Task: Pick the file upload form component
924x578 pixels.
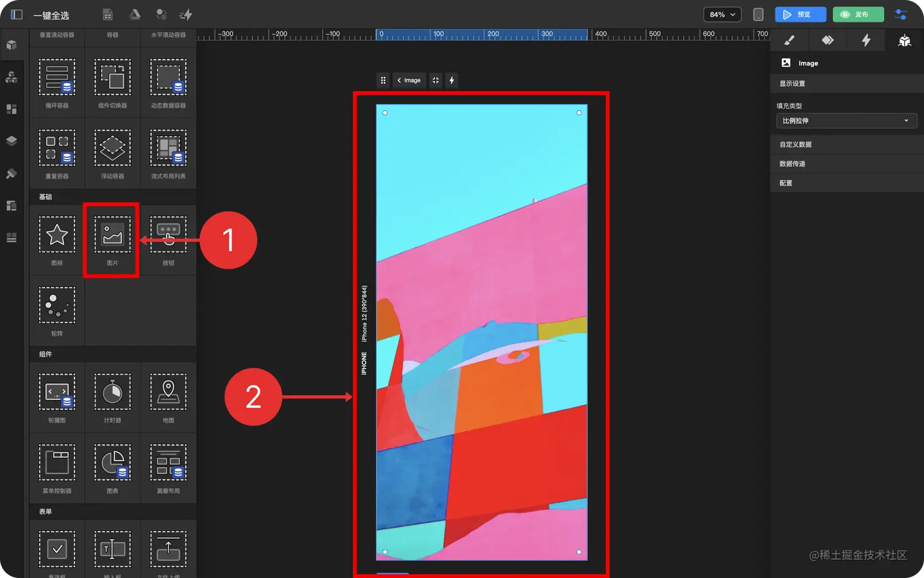Action: [168, 549]
